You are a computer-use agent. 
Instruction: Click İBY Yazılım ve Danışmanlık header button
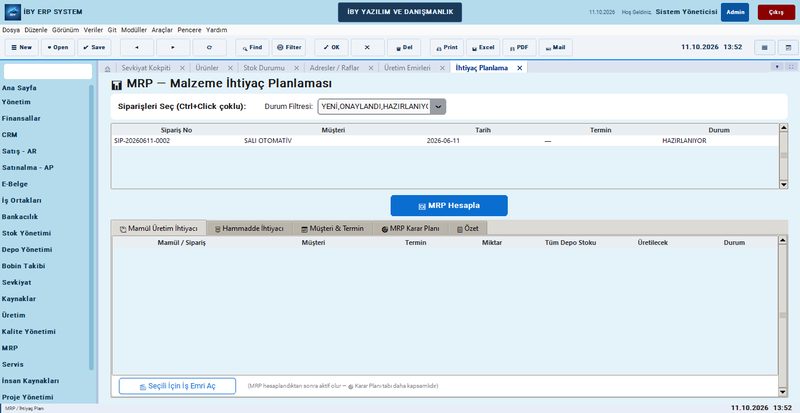(x=400, y=12)
